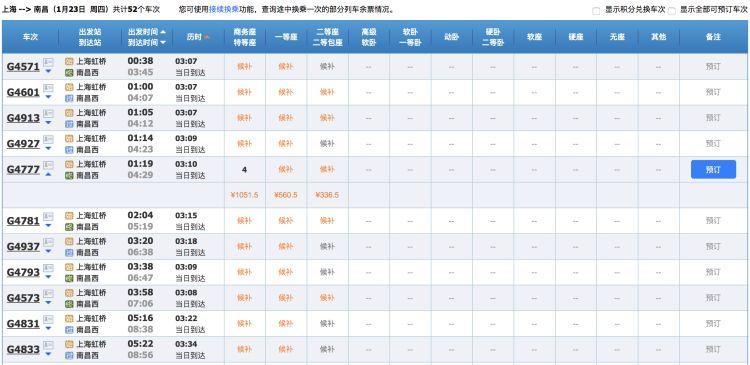Sort by 历时 column header

pos(195,37)
